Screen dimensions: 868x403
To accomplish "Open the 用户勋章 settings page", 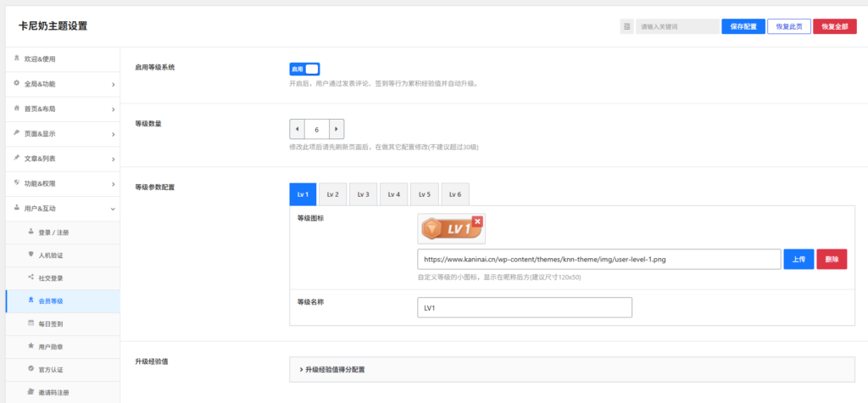I will click(x=63, y=347).
